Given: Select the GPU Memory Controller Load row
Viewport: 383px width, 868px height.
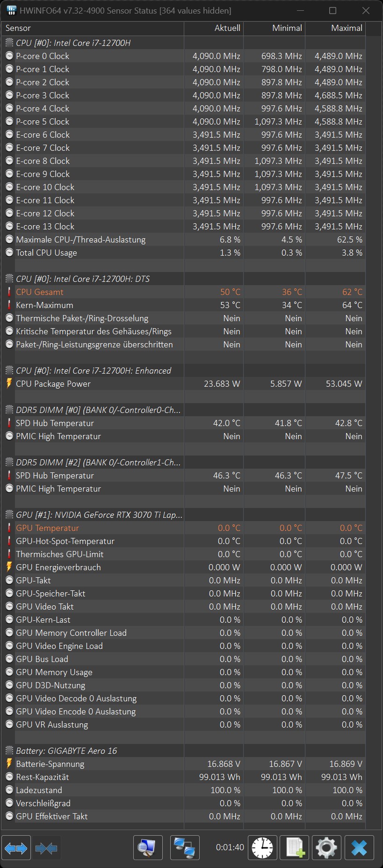Looking at the screenshot, I should [183, 633].
